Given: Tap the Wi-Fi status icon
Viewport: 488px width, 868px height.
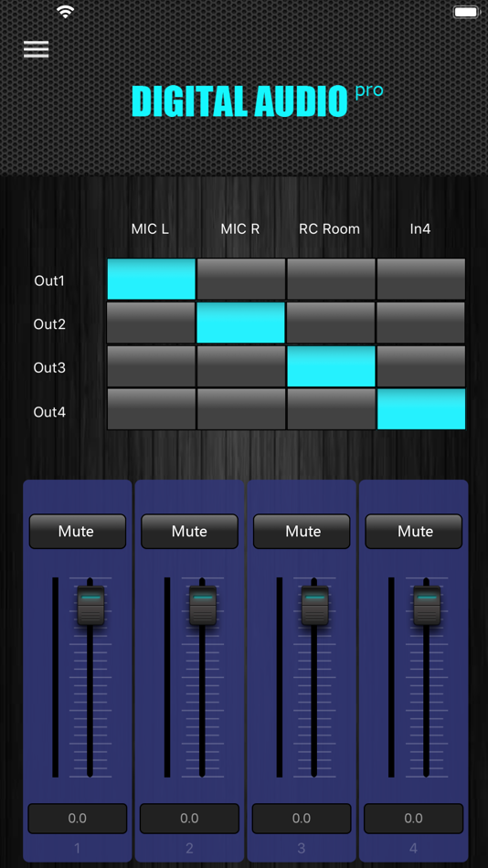Looking at the screenshot, I should coord(66,12).
